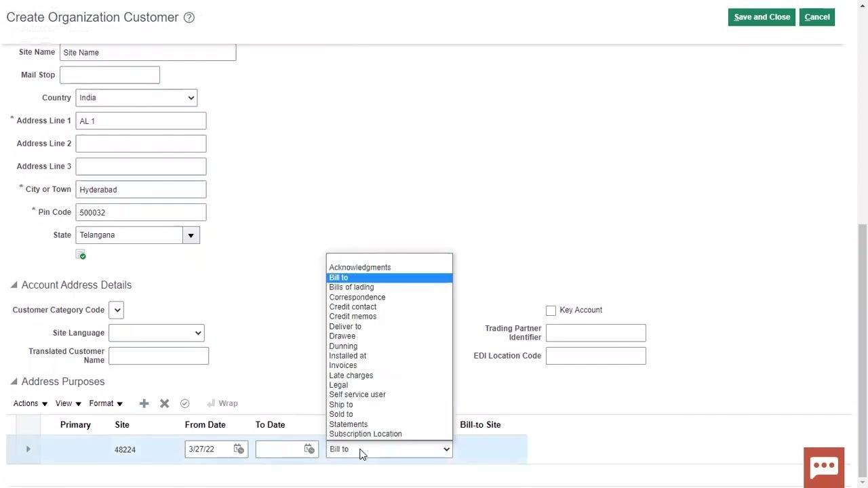
Task: Select Late charges option
Action: tap(389, 375)
